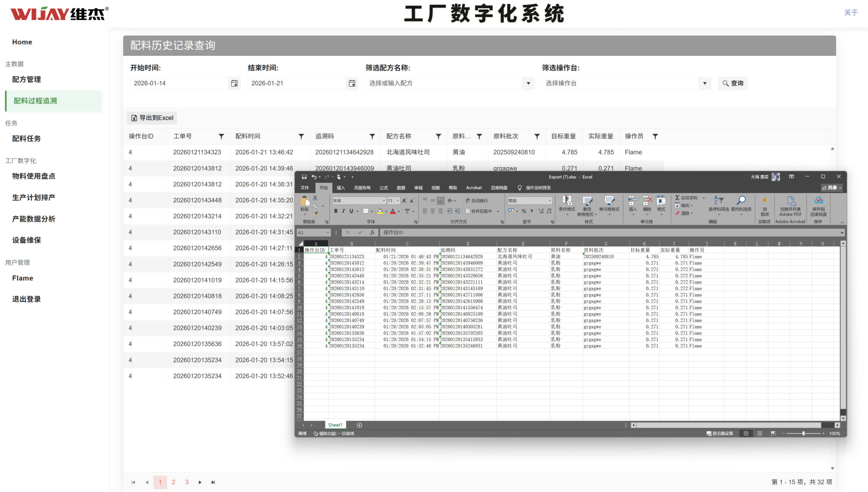Expand the 筛选操作台 workstation dropdown

tap(704, 83)
